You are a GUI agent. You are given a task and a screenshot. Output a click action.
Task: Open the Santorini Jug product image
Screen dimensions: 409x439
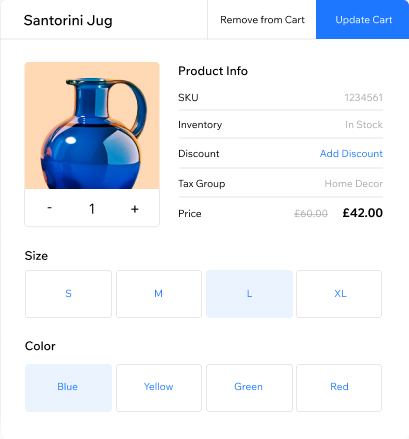92,125
